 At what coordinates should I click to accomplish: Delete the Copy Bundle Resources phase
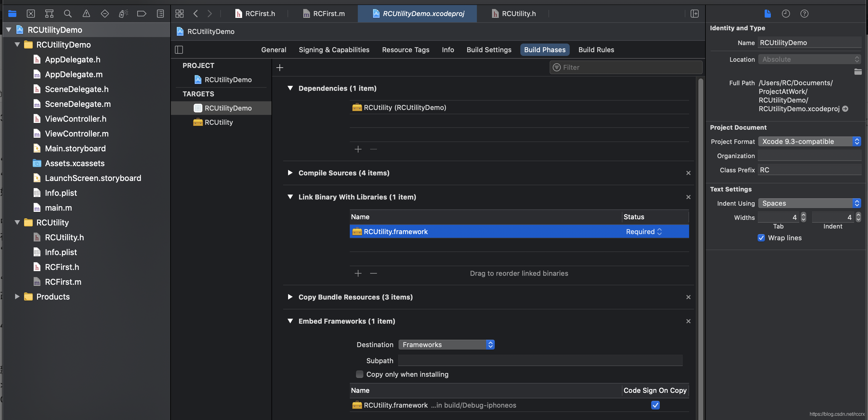pyautogui.click(x=688, y=297)
